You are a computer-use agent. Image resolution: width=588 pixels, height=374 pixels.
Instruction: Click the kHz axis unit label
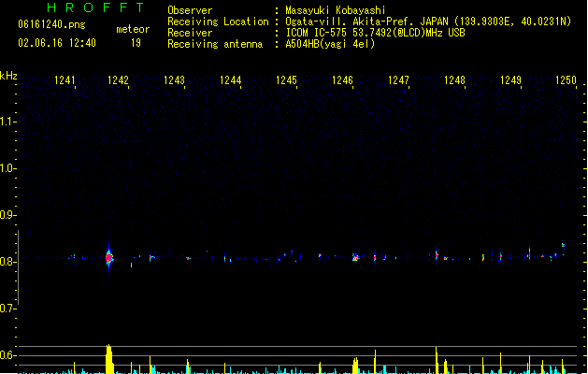8,76
